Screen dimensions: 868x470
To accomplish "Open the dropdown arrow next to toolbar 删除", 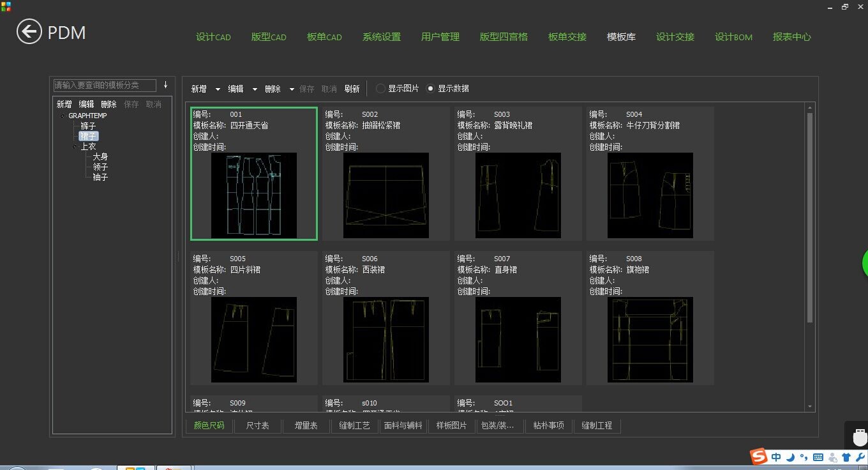I will coord(292,89).
